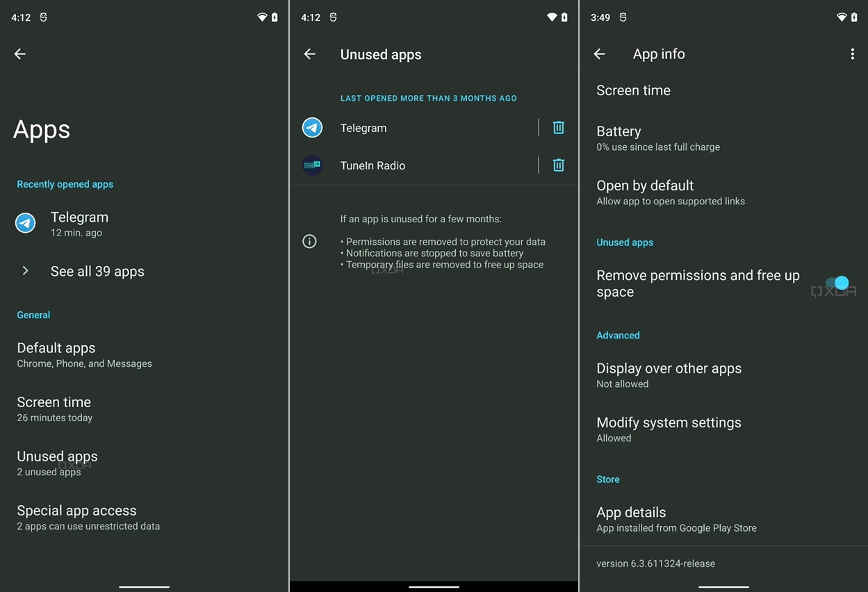Tap back arrow on Apps screen

[20, 54]
